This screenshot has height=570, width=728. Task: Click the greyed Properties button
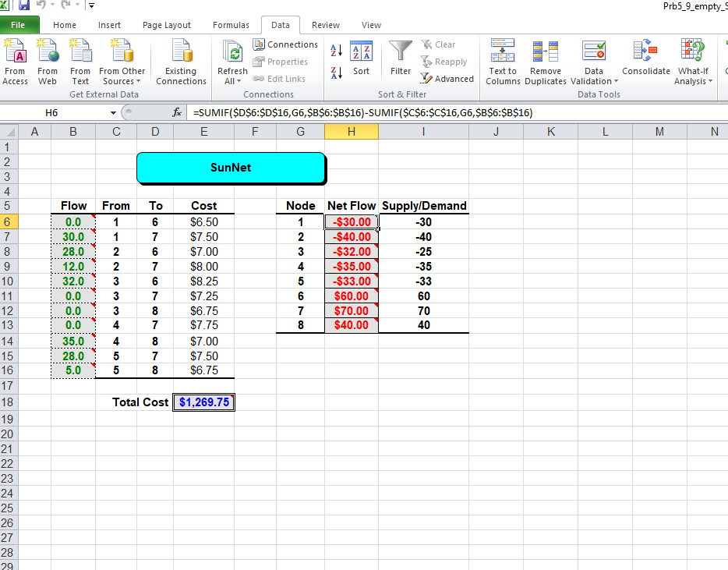281,62
